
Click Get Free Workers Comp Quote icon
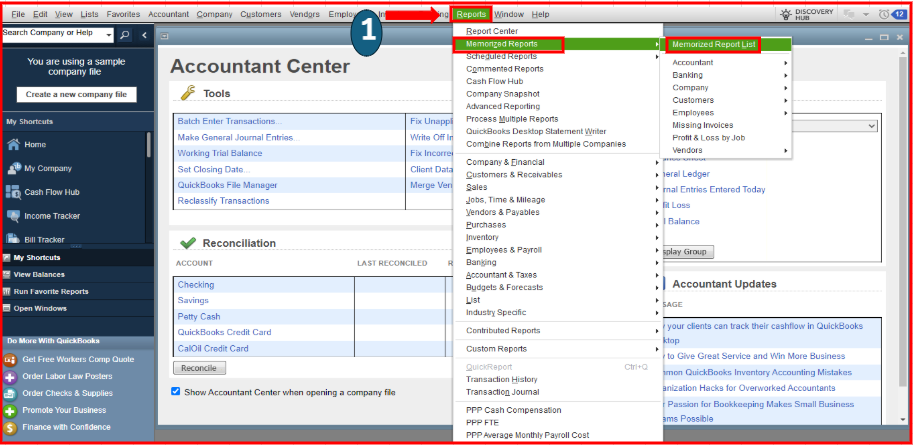[x=10, y=359]
